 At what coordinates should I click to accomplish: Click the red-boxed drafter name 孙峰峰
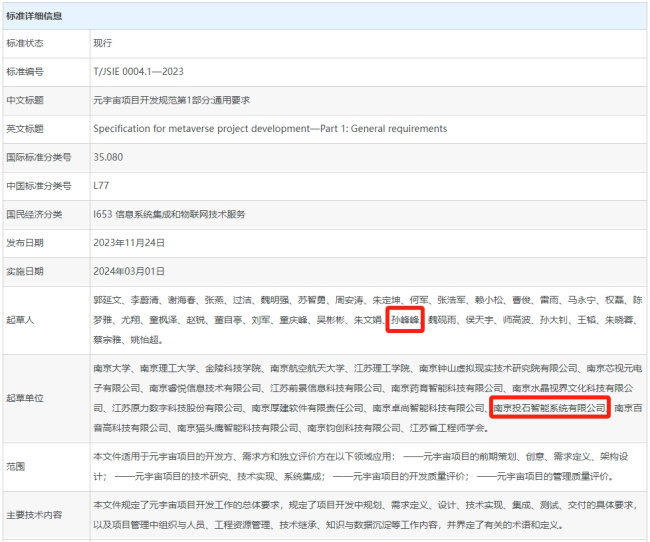(405, 319)
